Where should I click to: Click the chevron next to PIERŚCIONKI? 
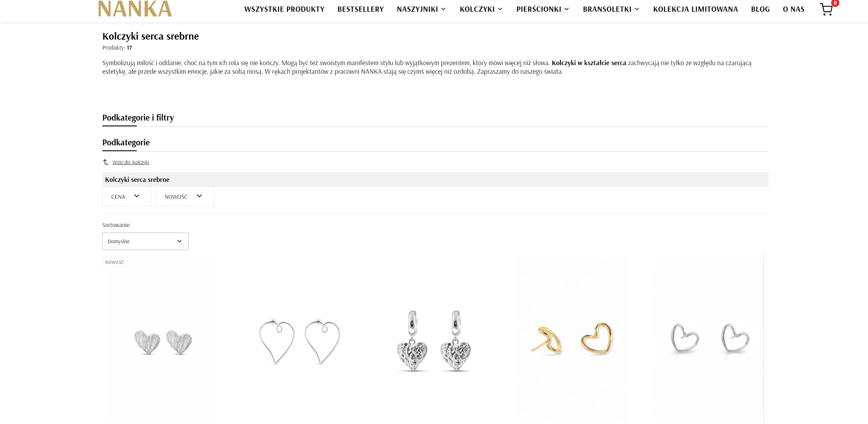coord(567,9)
